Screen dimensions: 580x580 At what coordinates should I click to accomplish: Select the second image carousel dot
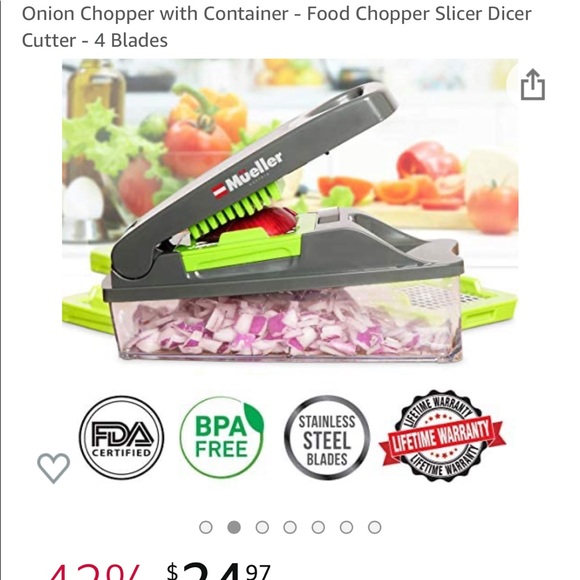(x=234, y=527)
